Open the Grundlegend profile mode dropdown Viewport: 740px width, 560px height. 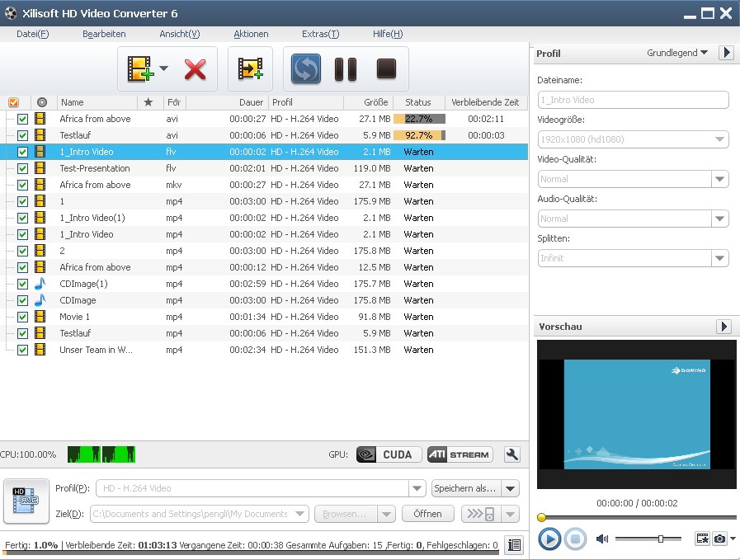pyautogui.click(x=677, y=53)
